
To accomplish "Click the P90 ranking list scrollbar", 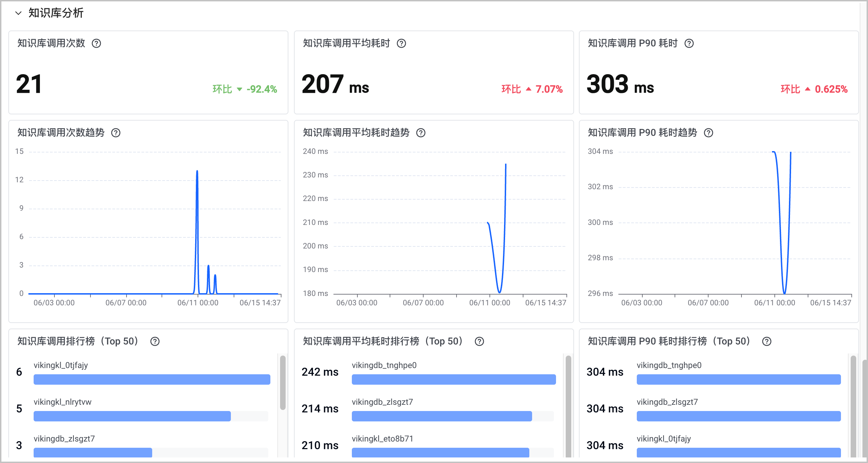I will click(853, 406).
